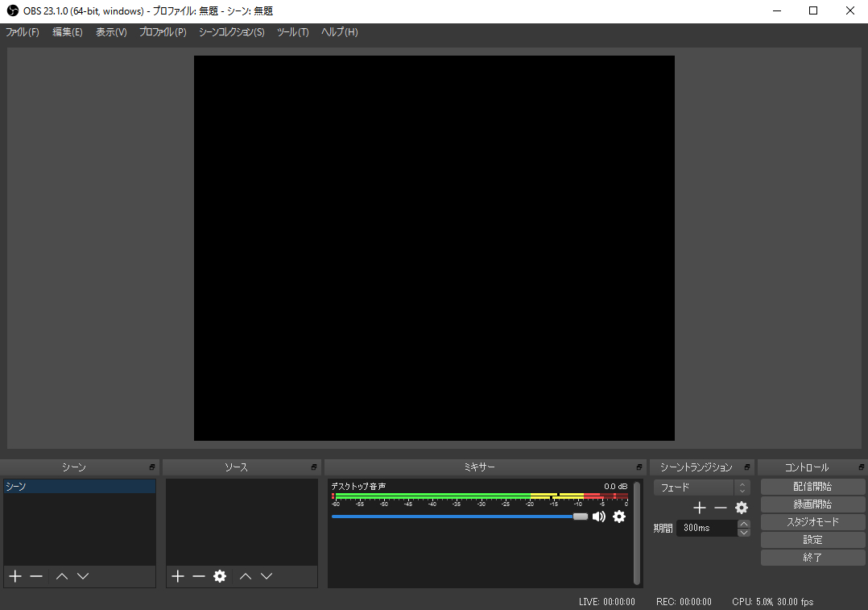Undock the ミキサー panel
The width and height of the screenshot is (868, 610).
click(639, 467)
